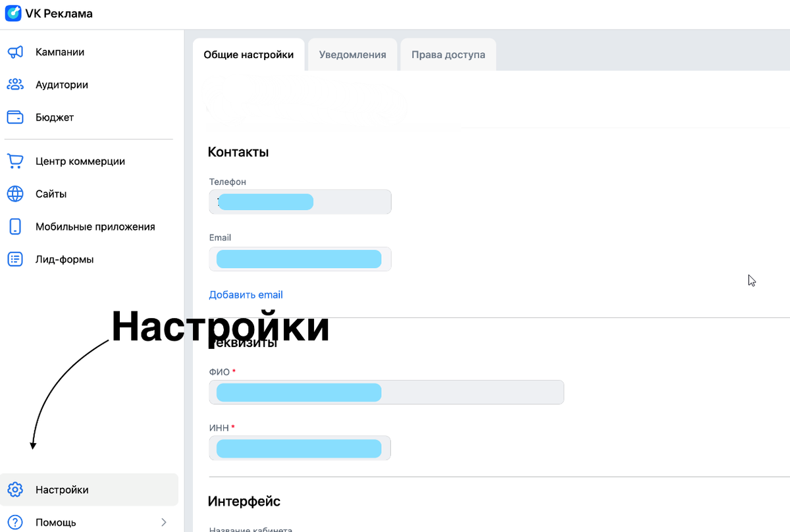Click the Центр коммерции cart icon
The width and height of the screenshot is (790, 532).
[x=15, y=161]
